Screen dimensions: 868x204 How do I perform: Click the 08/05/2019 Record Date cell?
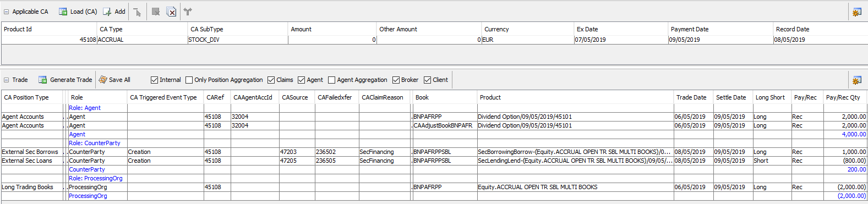coord(820,40)
